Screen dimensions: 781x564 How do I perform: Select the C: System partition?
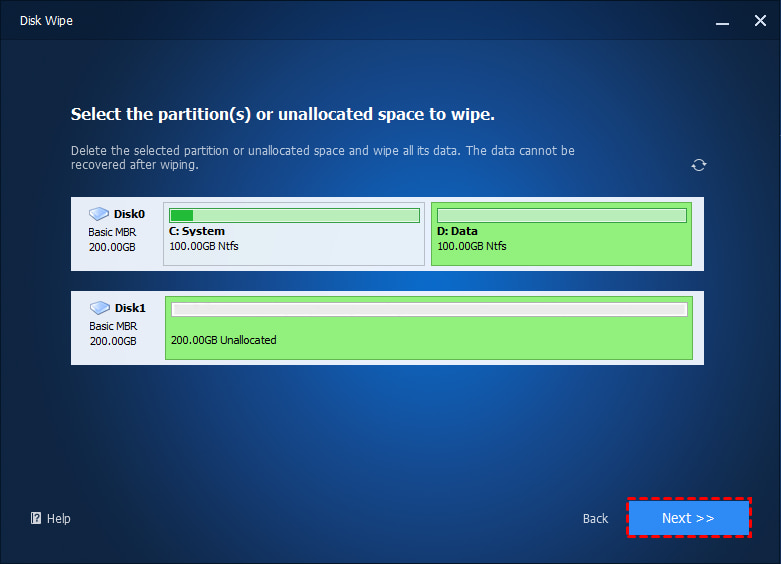click(x=294, y=234)
